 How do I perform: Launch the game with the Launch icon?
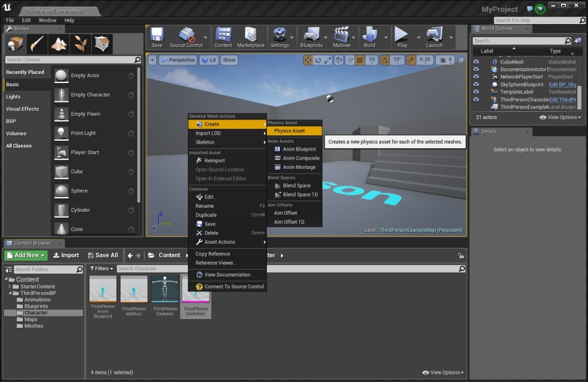click(x=434, y=36)
